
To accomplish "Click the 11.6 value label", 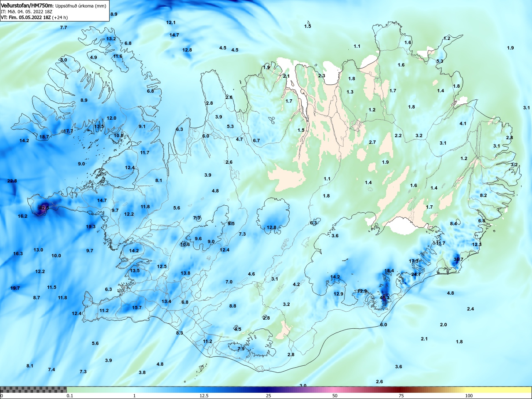I will coord(118,56).
